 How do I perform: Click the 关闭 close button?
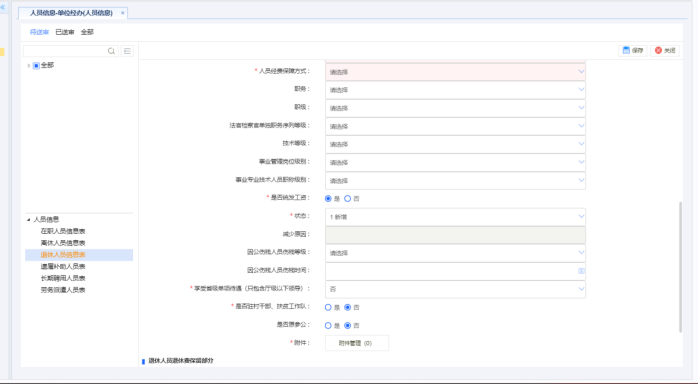[665, 51]
